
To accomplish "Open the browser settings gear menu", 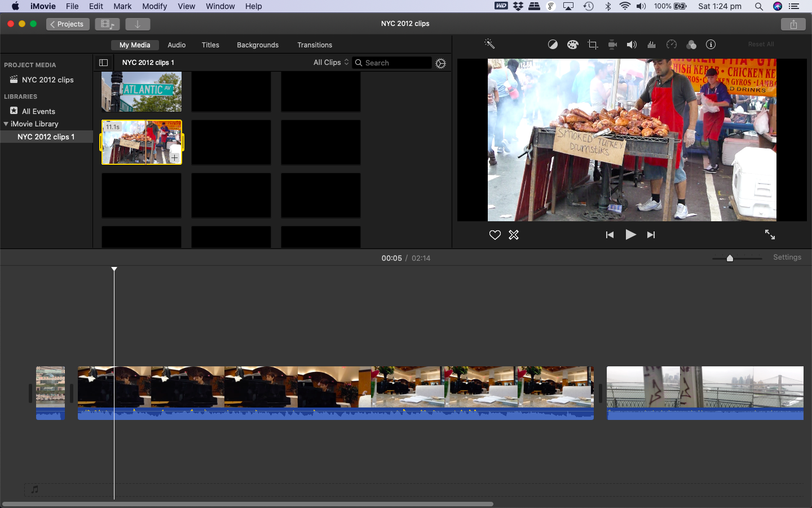I will click(440, 63).
